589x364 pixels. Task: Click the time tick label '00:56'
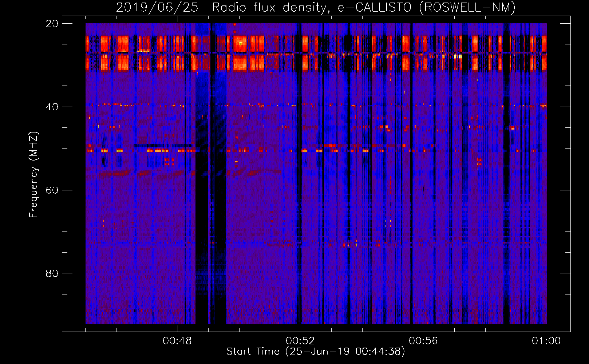[423, 341]
